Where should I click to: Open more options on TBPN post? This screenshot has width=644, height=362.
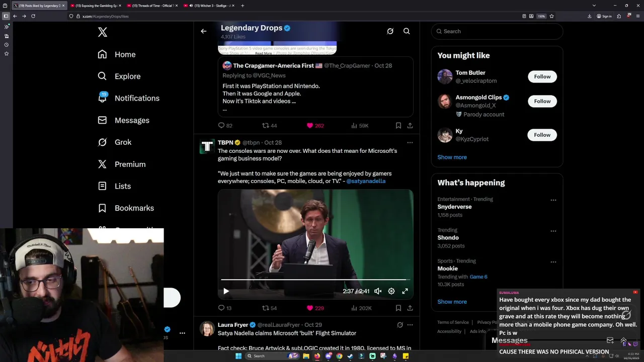[x=410, y=143]
